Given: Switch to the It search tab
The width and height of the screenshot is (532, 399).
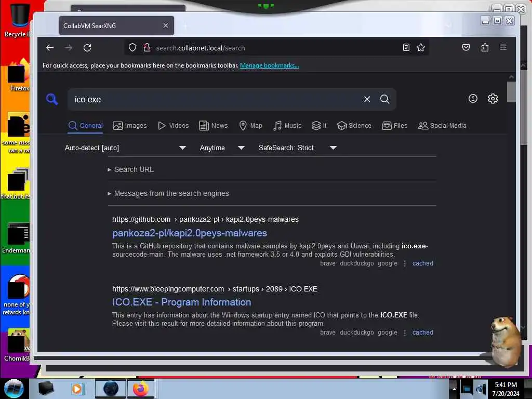Looking at the screenshot, I should coord(319,126).
